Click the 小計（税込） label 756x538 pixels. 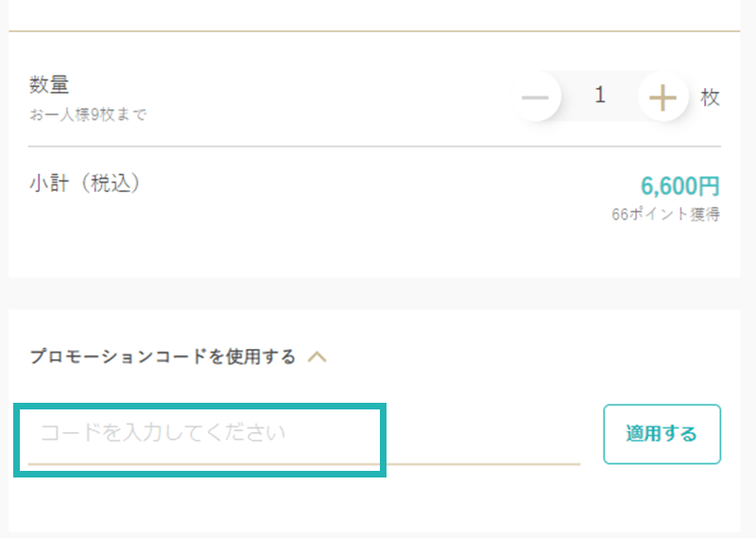click(86, 184)
